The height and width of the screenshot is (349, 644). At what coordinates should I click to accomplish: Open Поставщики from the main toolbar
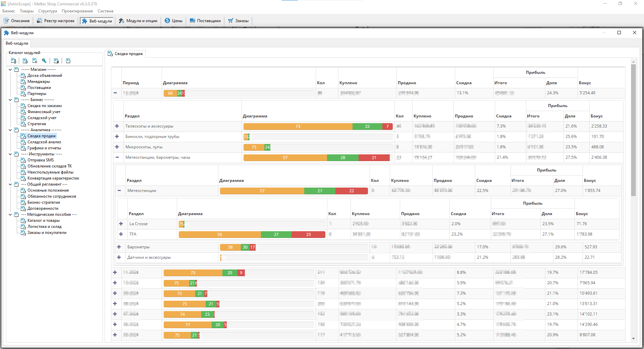tap(205, 21)
